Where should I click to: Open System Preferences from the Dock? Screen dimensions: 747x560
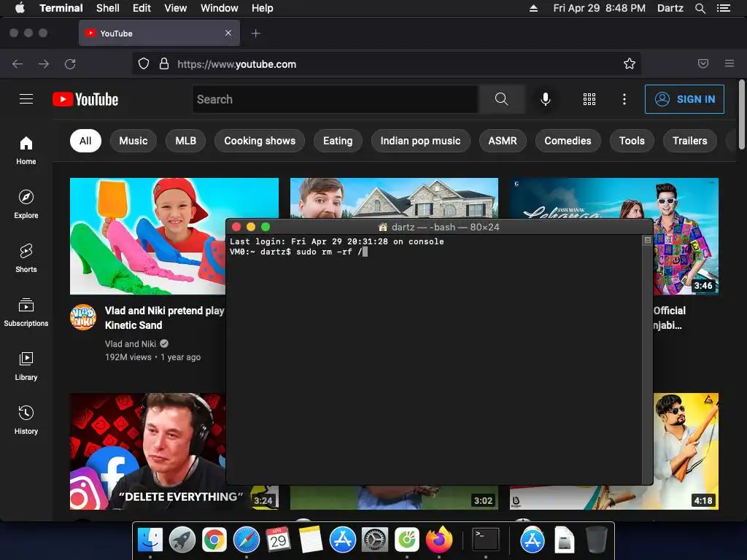click(x=374, y=540)
